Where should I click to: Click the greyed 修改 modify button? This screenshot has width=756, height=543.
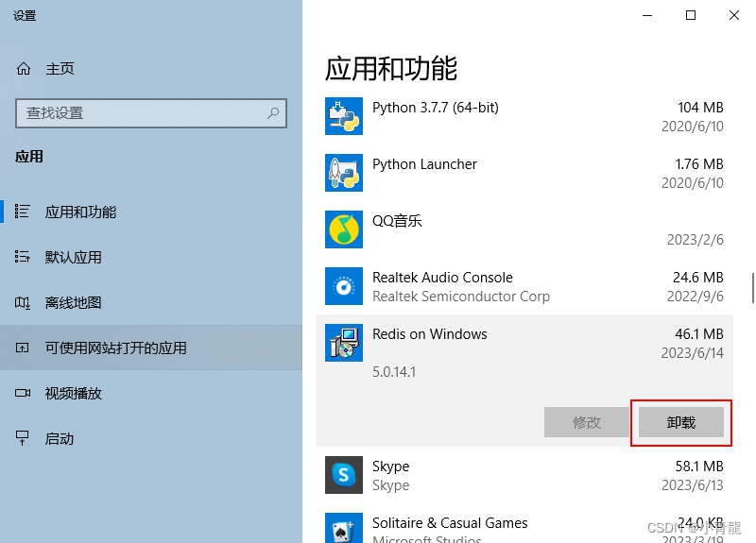coord(586,422)
